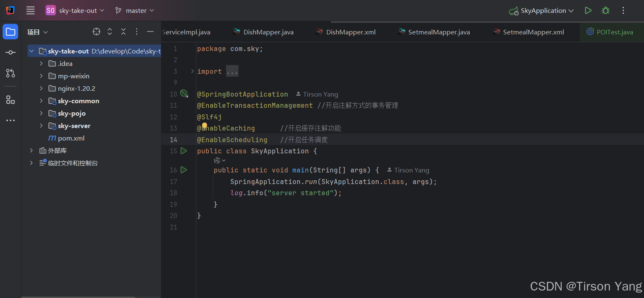Image resolution: width=644 pixels, height=298 pixels.
Task: Expand the sky-pojo module
Action: (x=41, y=113)
